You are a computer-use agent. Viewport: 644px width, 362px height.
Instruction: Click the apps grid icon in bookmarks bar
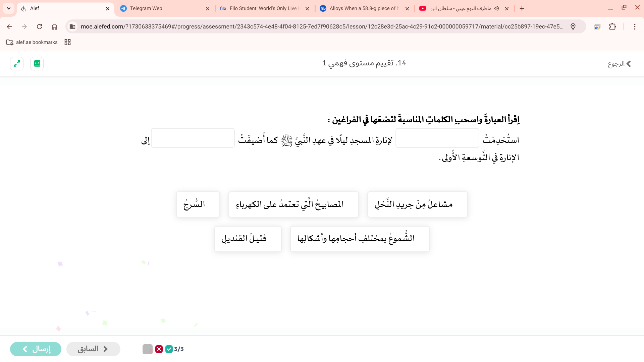pyautogui.click(x=67, y=42)
